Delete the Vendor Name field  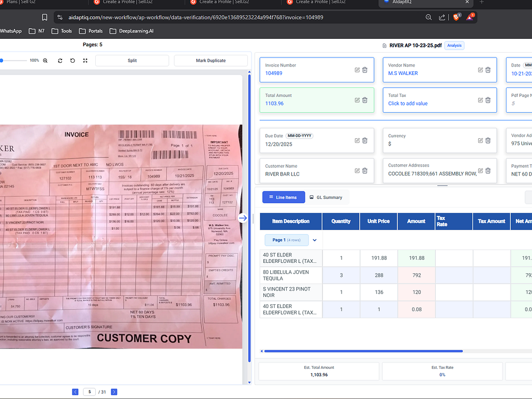coord(488,70)
